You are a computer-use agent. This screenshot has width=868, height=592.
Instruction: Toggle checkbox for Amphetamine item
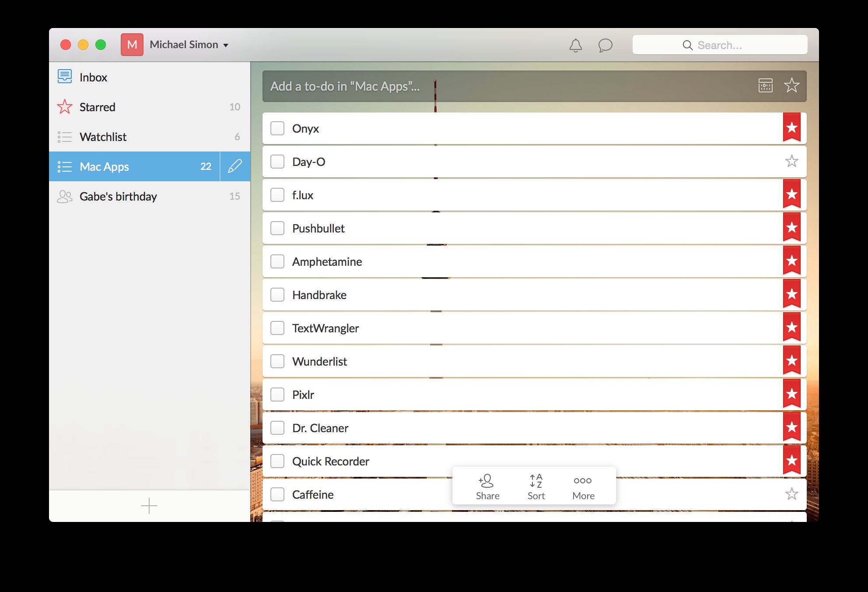tap(278, 261)
